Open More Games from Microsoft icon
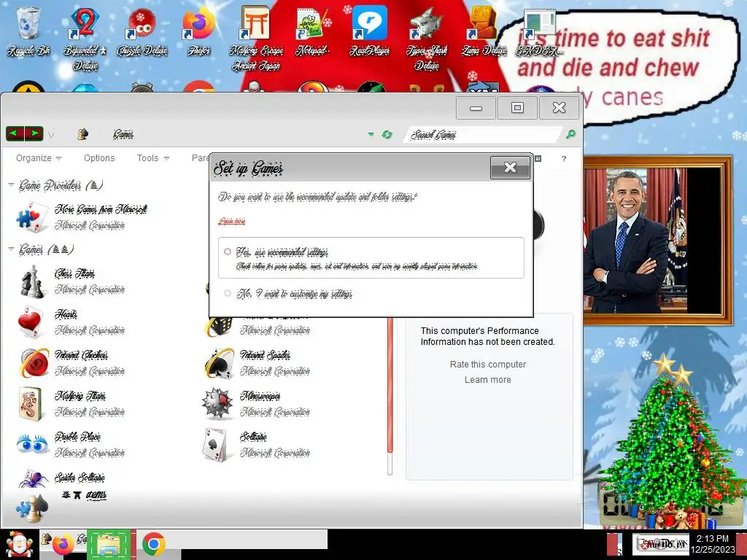Viewport: 747px width, 560px height. [32, 217]
